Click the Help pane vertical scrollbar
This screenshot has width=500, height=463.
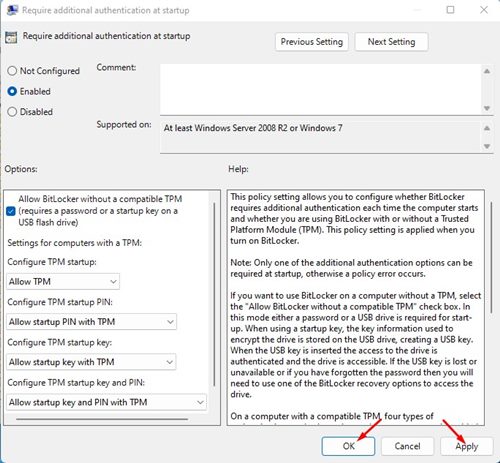(x=492, y=257)
